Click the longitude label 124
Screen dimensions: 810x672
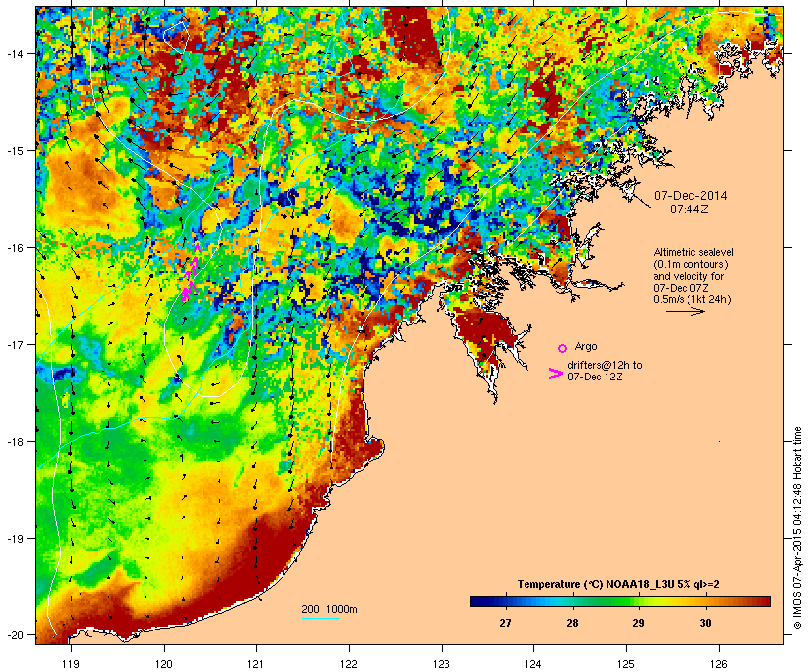point(533,664)
